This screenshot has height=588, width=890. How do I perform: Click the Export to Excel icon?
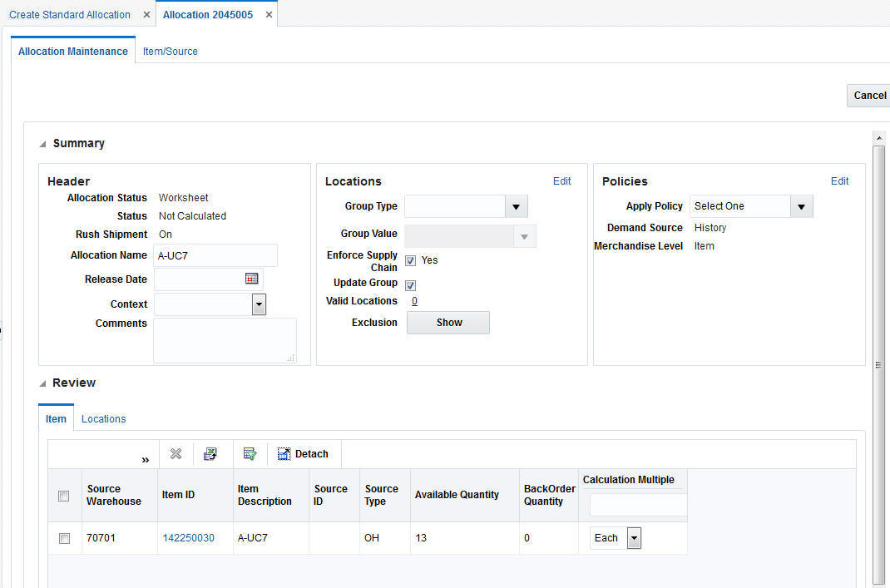coord(210,453)
